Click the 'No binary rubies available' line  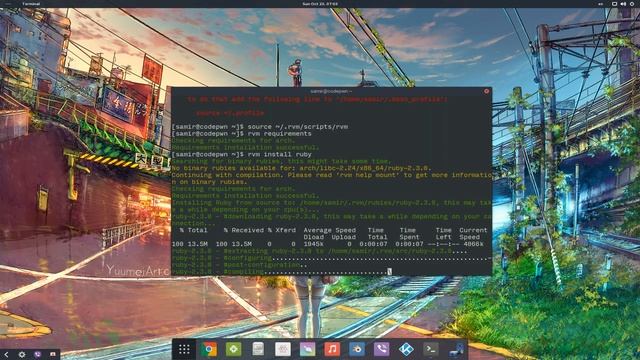(301, 168)
